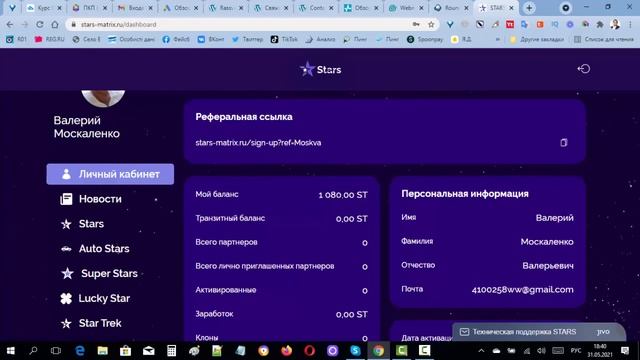Open a new tab with the plus button
Viewport: 640px width, 360px height.
pyautogui.click(x=529, y=8)
